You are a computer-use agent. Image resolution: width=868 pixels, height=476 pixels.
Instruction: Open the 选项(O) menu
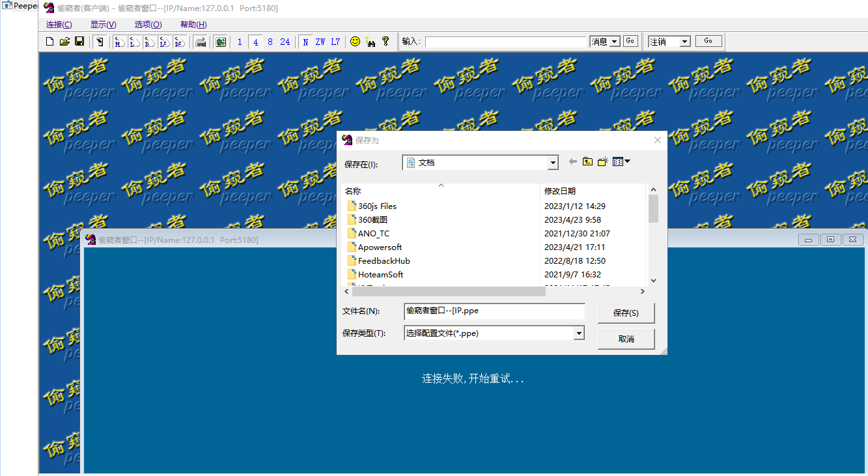(x=148, y=25)
